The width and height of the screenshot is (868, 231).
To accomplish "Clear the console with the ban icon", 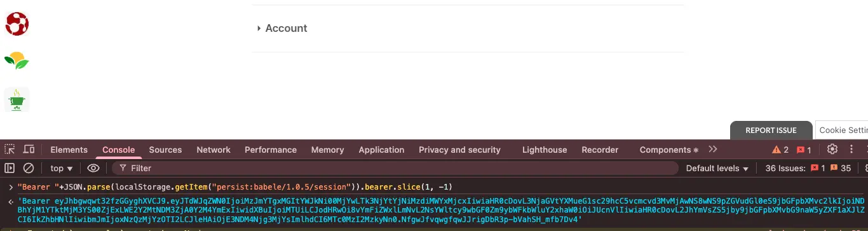I will tap(29, 168).
